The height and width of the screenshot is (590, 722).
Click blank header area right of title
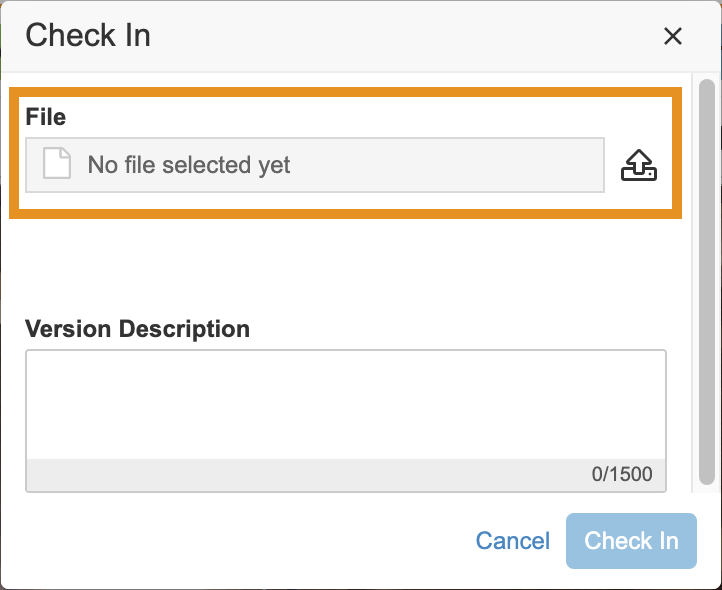(x=400, y=36)
